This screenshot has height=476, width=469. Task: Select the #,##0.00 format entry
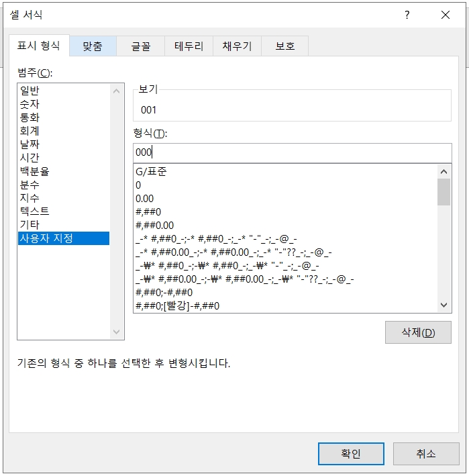pos(285,226)
